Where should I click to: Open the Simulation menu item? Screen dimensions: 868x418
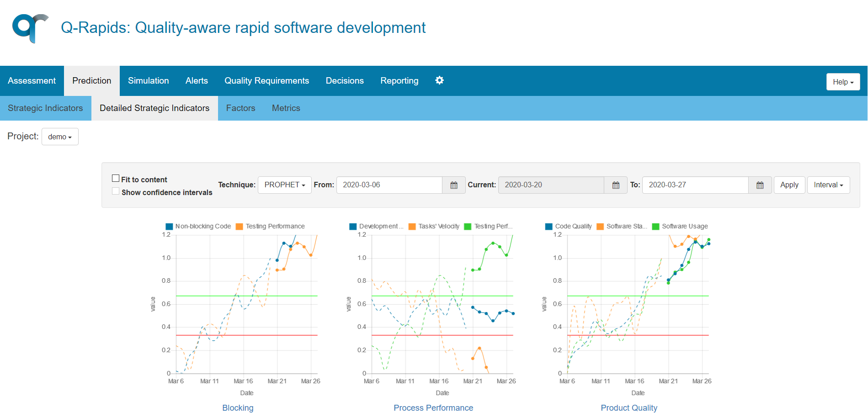click(148, 80)
